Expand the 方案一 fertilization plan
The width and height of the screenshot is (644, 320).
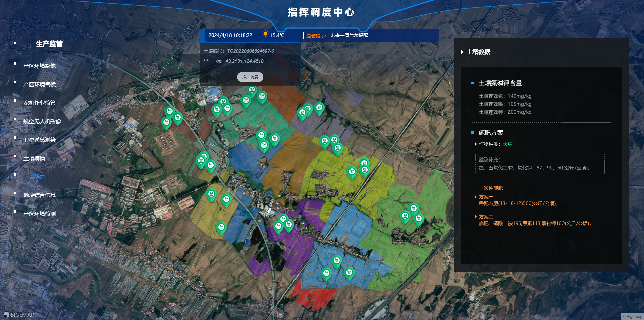pyautogui.click(x=476, y=197)
